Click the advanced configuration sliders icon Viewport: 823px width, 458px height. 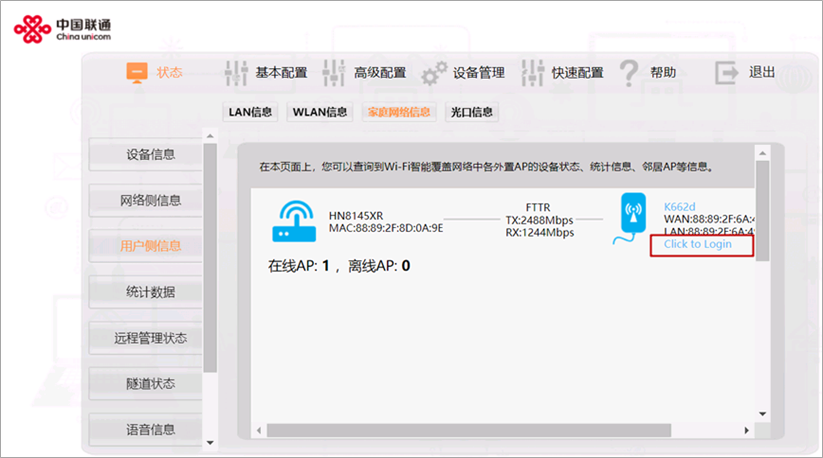click(334, 73)
